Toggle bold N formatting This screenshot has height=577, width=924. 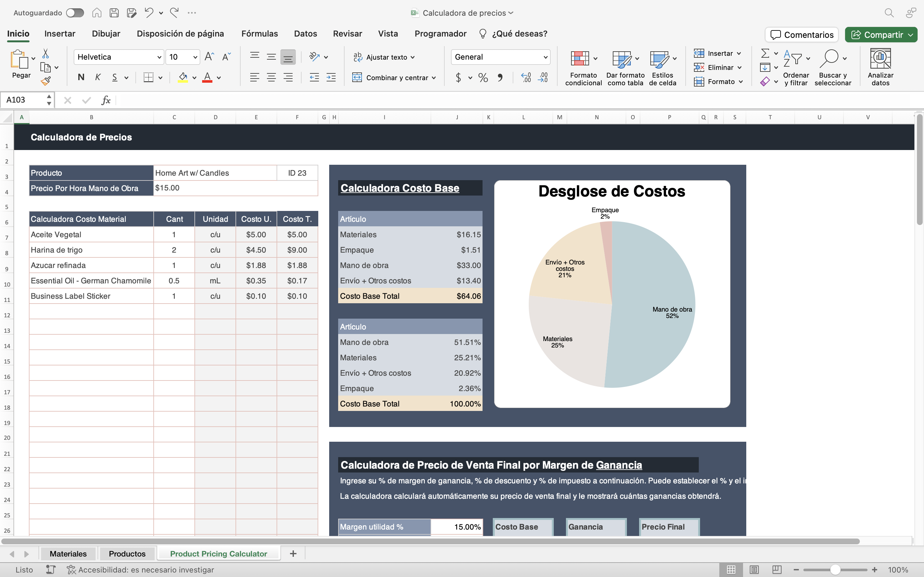click(81, 78)
